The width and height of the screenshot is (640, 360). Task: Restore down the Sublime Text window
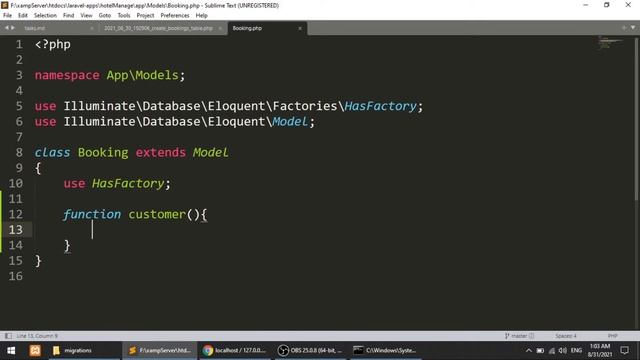coord(607,5)
